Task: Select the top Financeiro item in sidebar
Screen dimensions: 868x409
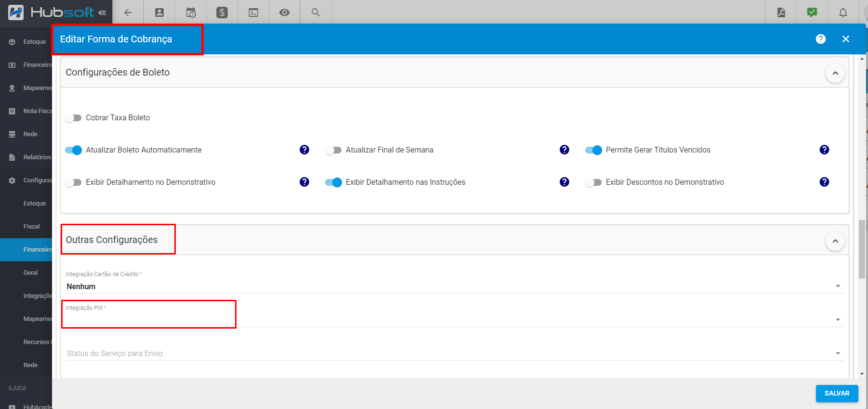Action: tap(26, 65)
